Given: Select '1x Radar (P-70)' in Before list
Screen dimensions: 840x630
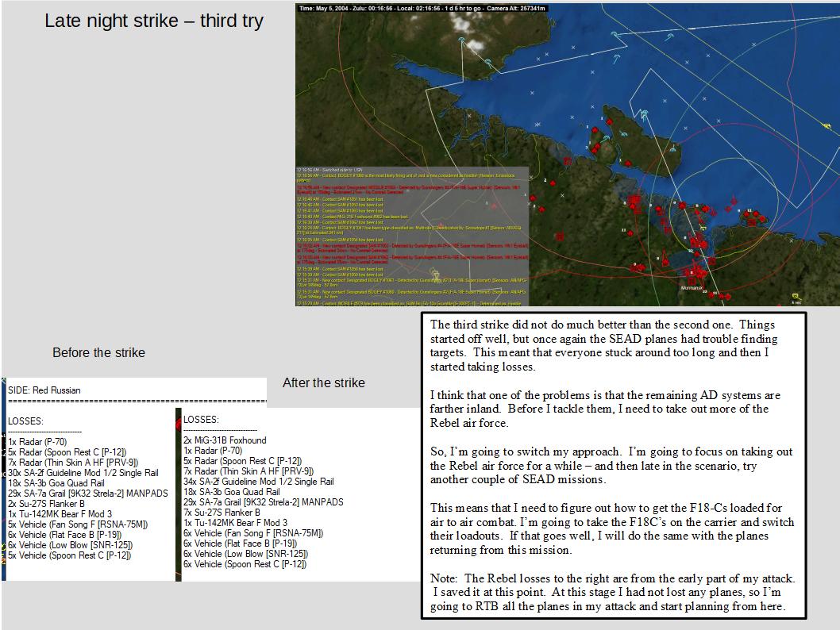Looking at the screenshot, I should point(37,442).
